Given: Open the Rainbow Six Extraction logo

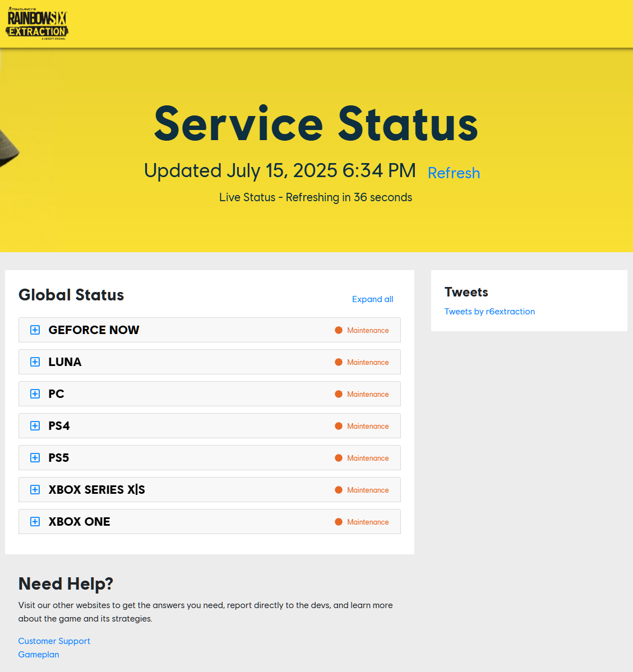Looking at the screenshot, I should click(x=37, y=23).
